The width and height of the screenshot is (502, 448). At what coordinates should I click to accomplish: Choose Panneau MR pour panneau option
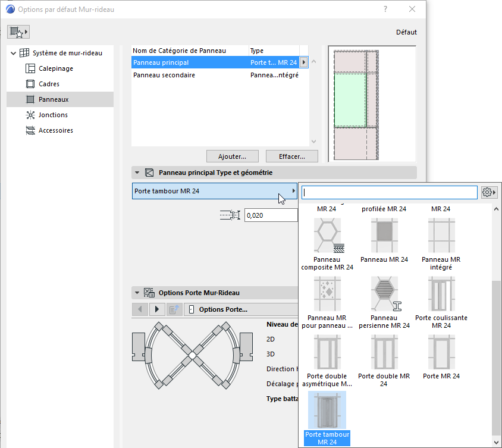click(327, 303)
